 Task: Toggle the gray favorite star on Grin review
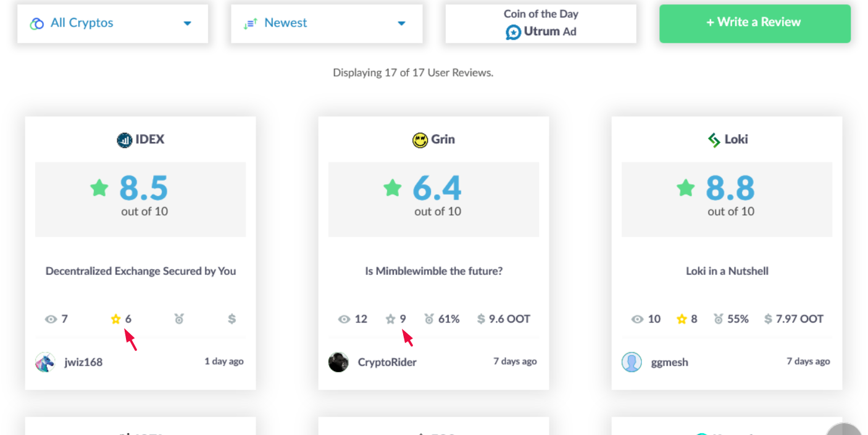click(x=390, y=319)
